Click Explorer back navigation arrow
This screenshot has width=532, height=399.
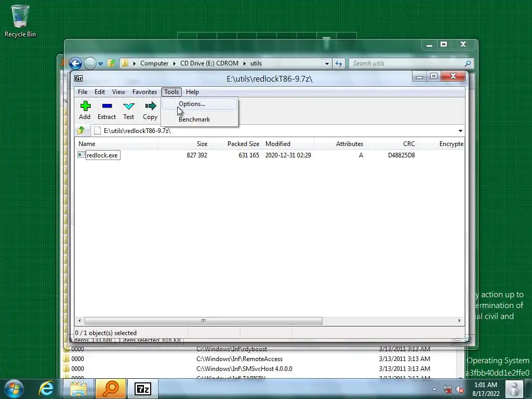click(76, 63)
